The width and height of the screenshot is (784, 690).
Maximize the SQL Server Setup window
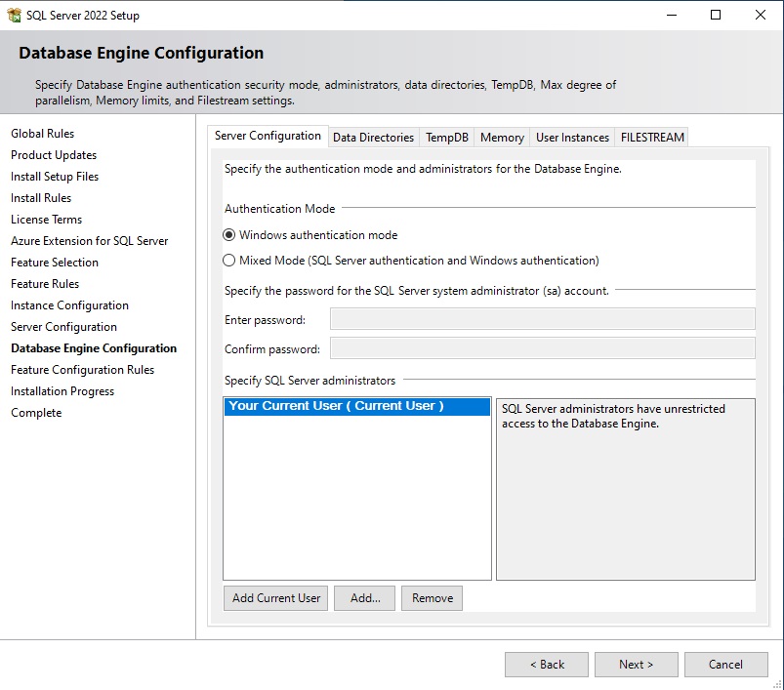[x=716, y=15]
